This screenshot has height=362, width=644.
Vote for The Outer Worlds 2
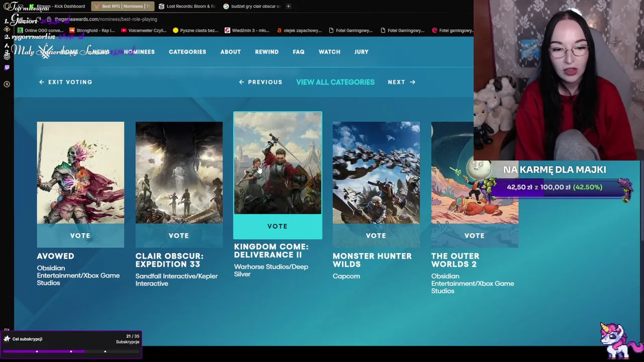474,235
